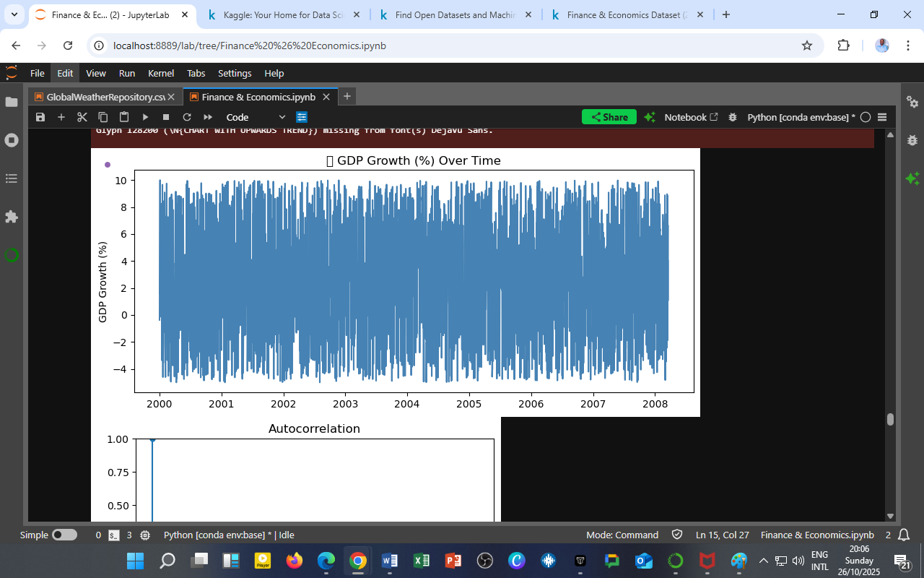This screenshot has width=924, height=578.
Task: Show hidden system tray icons chevron
Action: point(763,561)
